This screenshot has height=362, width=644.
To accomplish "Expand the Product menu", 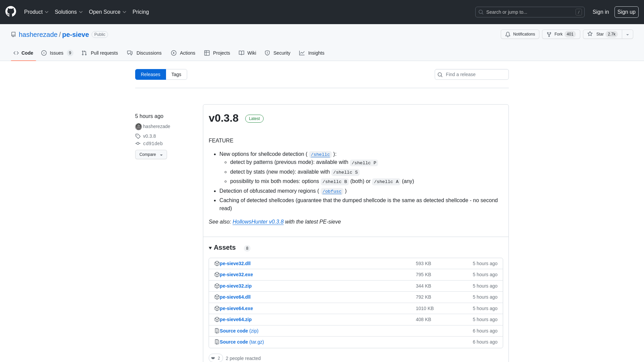I will 36,12.
